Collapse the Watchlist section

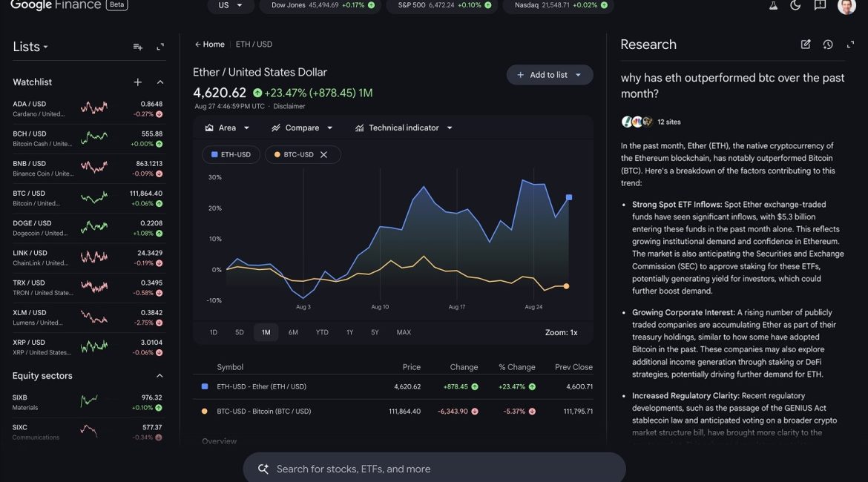pyautogui.click(x=160, y=82)
